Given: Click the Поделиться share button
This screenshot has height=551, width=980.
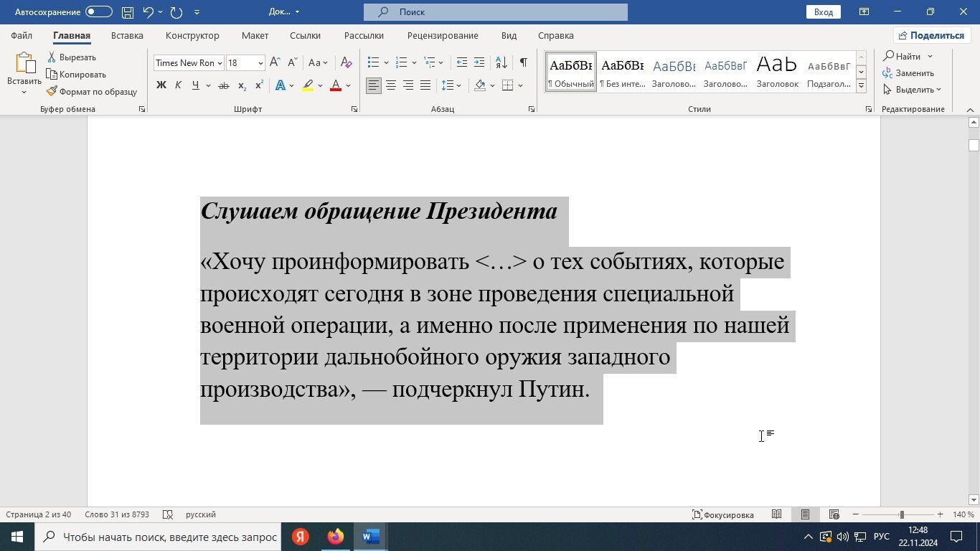Looking at the screenshot, I should tap(931, 35).
